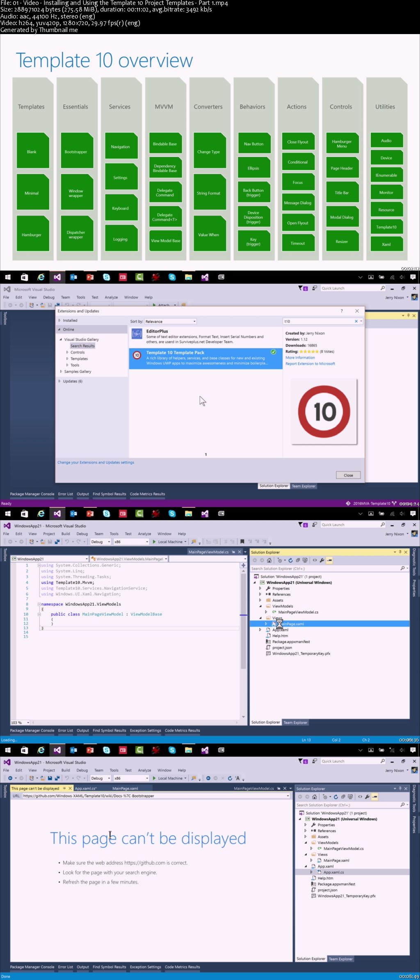Click Windows Start button above page-error frame
The image size is (420, 980).
[x=8, y=750]
